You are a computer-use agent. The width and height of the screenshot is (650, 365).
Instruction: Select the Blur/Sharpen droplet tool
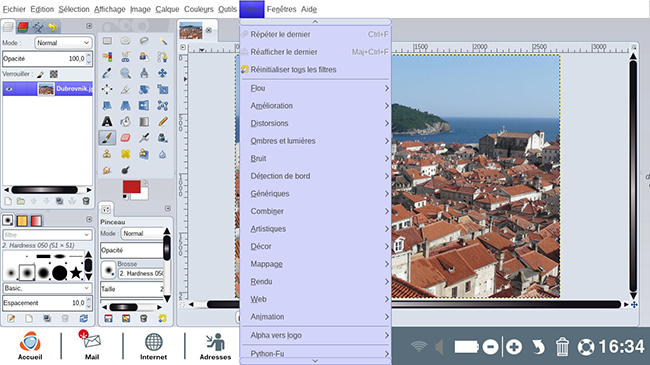pos(162,154)
